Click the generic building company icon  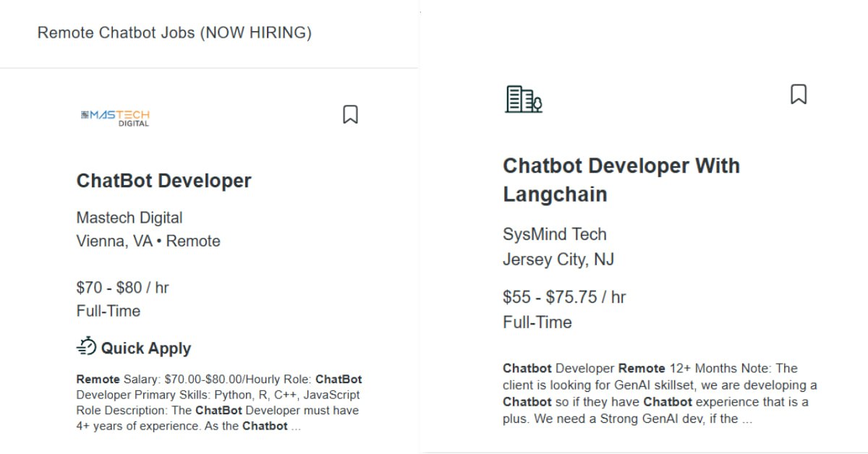point(524,99)
